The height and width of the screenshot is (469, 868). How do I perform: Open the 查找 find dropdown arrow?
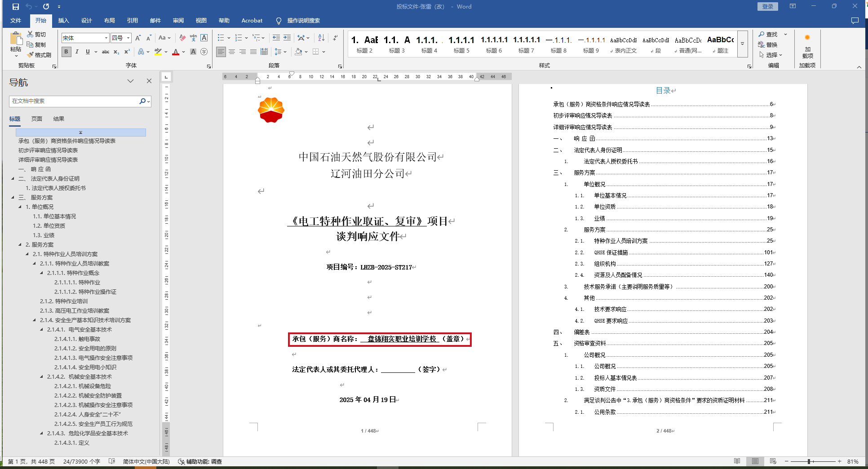[x=786, y=34]
